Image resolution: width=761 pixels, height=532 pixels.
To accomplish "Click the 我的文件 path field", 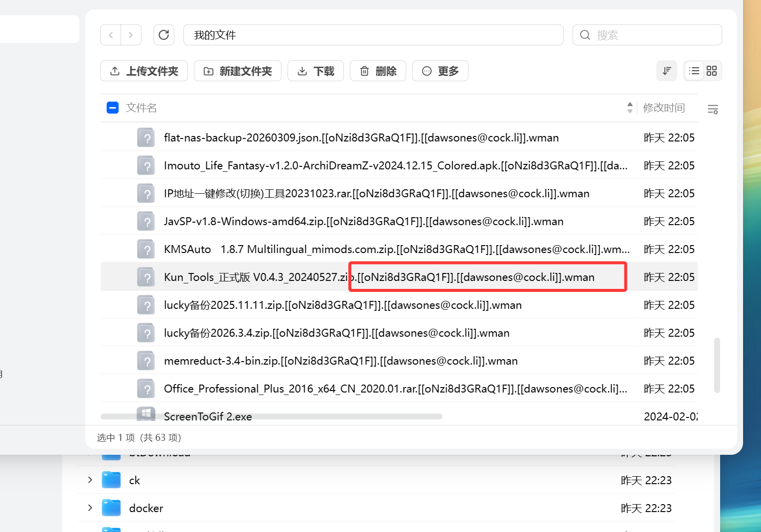I will [373, 35].
